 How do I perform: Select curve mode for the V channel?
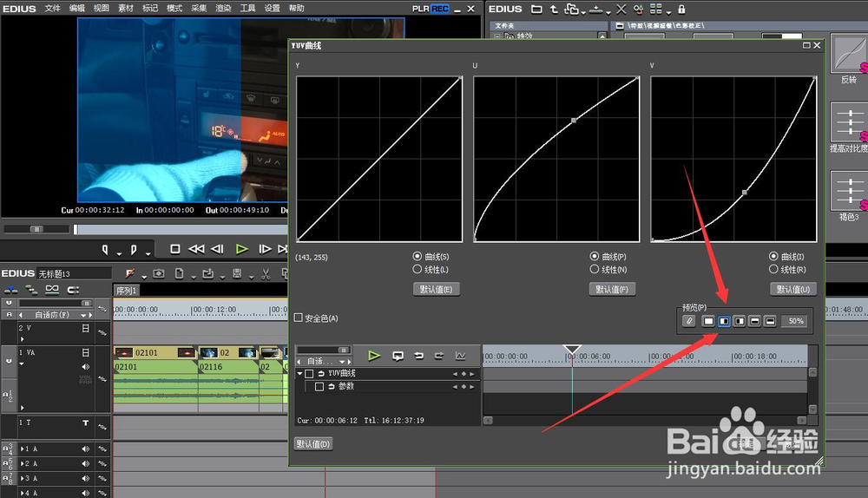(773, 256)
